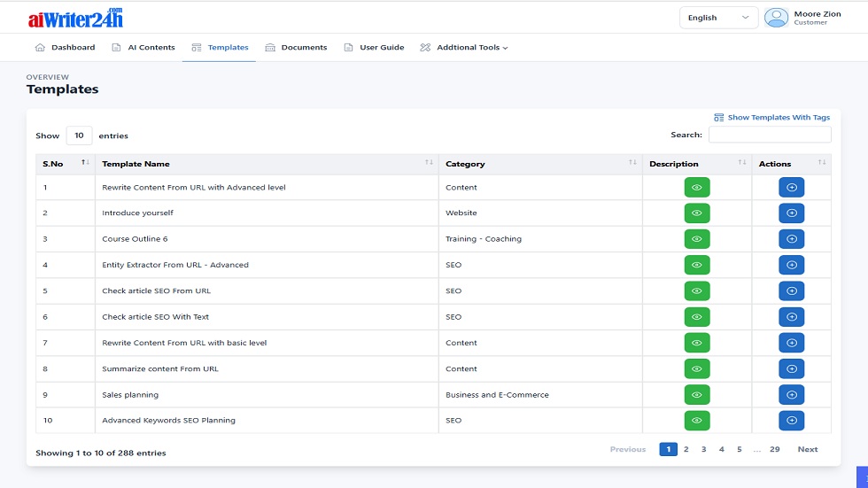Show description for Check article SEO With Text

tap(696, 317)
